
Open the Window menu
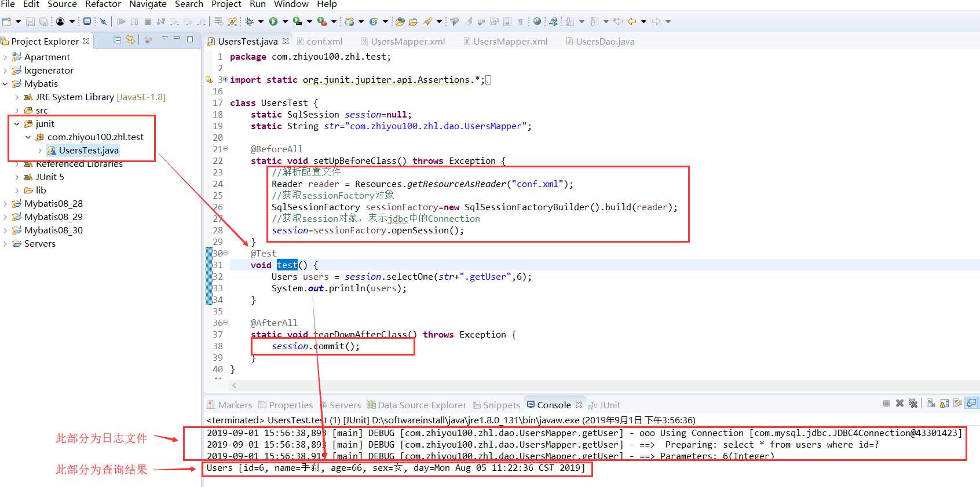click(291, 4)
